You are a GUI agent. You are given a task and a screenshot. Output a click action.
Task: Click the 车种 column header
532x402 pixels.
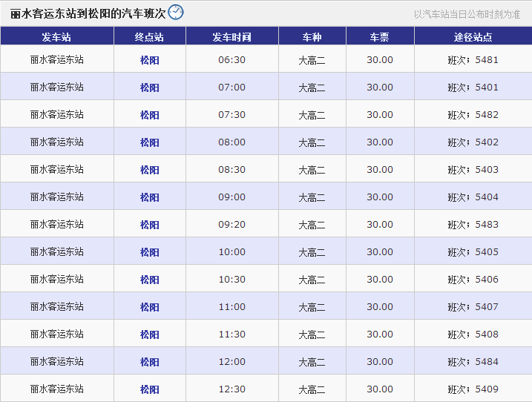click(312, 37)
